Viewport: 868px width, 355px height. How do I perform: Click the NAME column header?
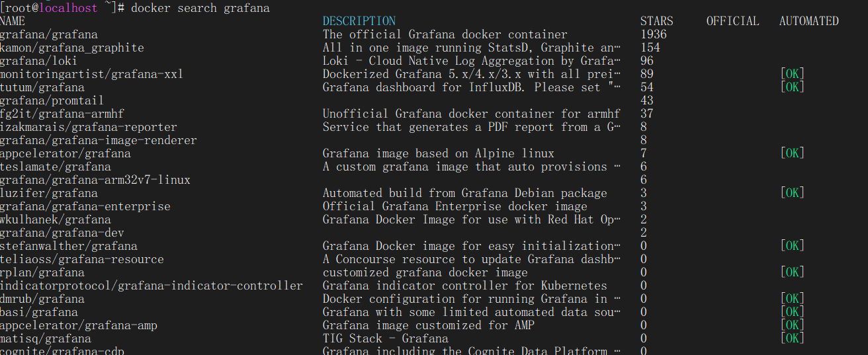pos(13,21)
